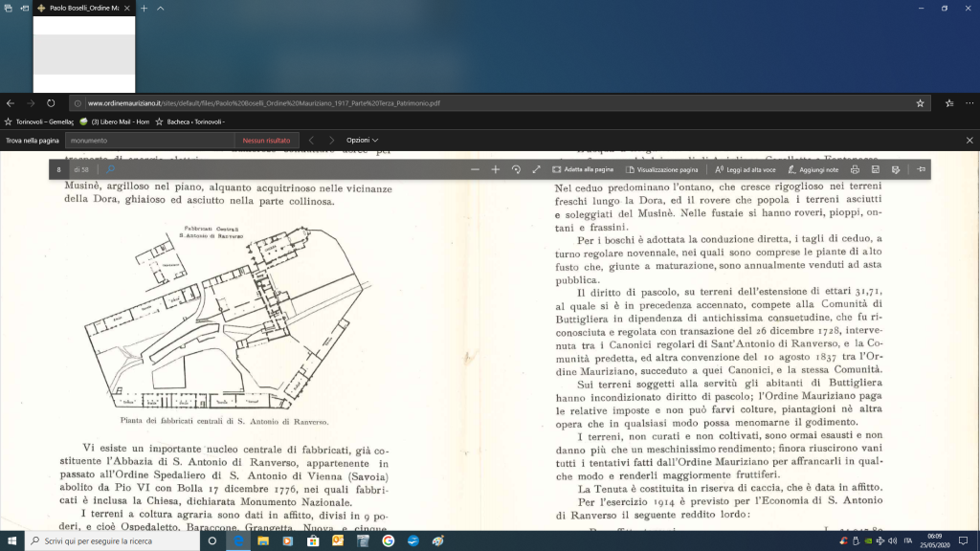Open Windows Start menu
Screen dimensions: 980x551
[11, 541]
